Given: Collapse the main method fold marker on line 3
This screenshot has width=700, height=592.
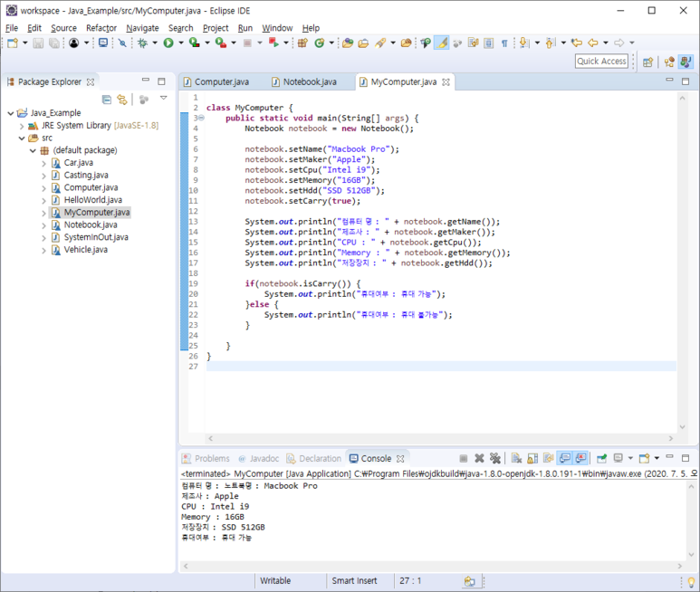Looking at the screenshot, I should point(201,118).
